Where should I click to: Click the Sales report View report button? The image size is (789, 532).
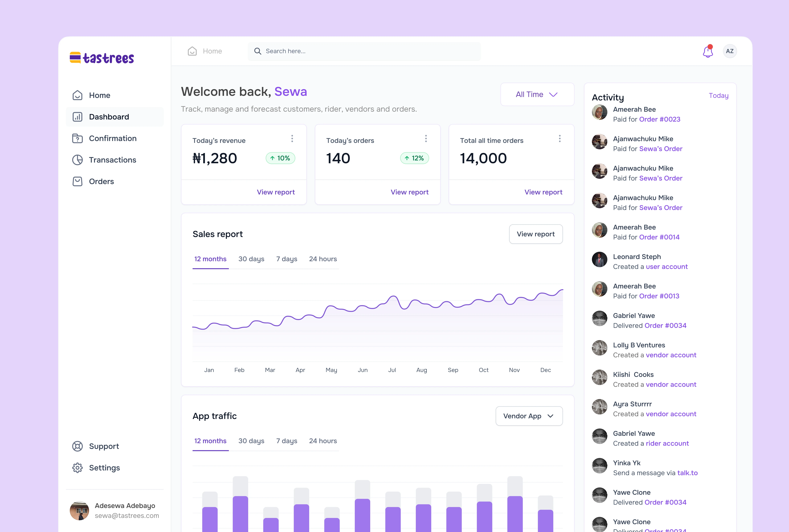pos(536,234)
